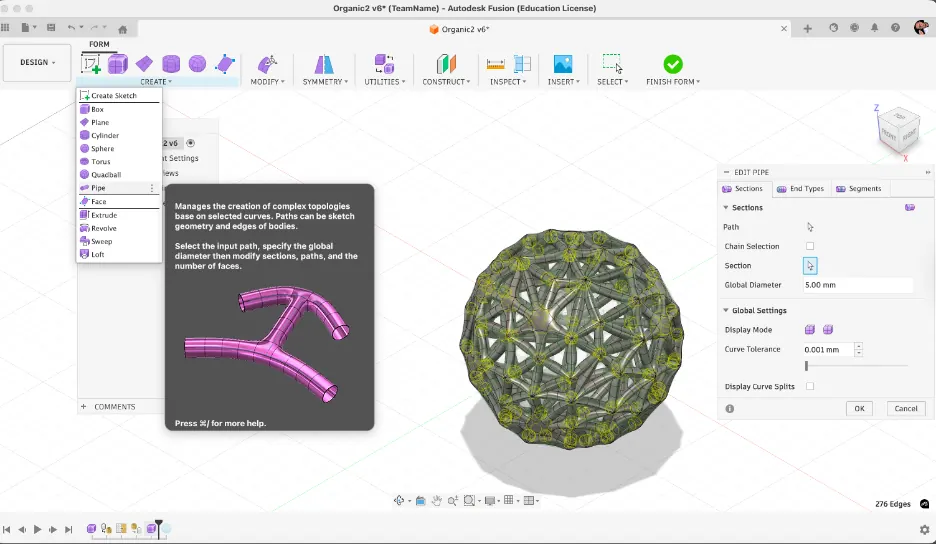
Task: Open the DESIGN workspace dropdown
Action: point(37,62)
